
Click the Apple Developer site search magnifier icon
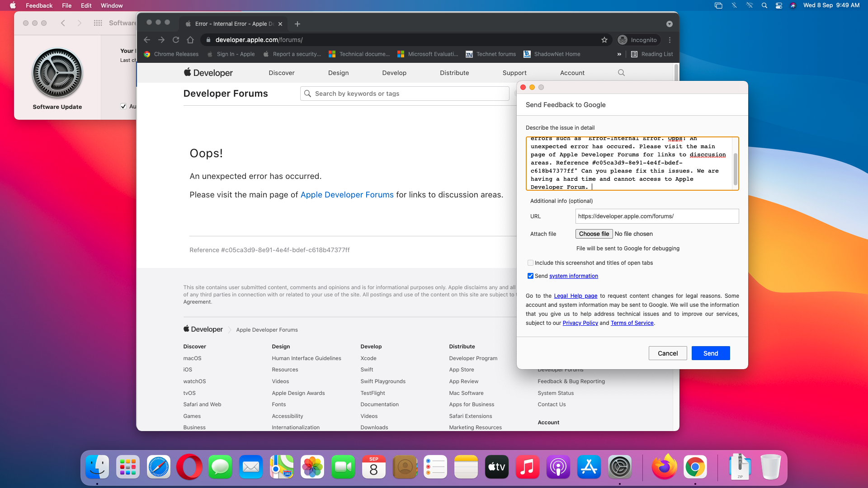(621, 73)
